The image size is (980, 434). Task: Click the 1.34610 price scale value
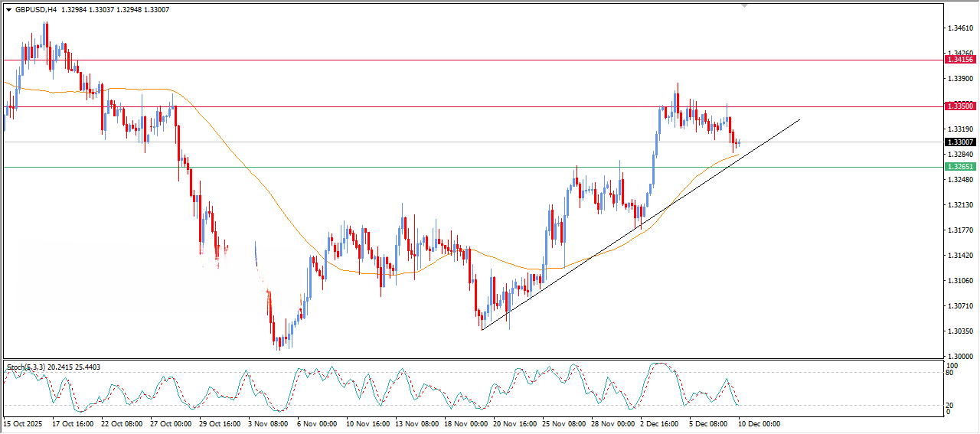pos(960,28)
